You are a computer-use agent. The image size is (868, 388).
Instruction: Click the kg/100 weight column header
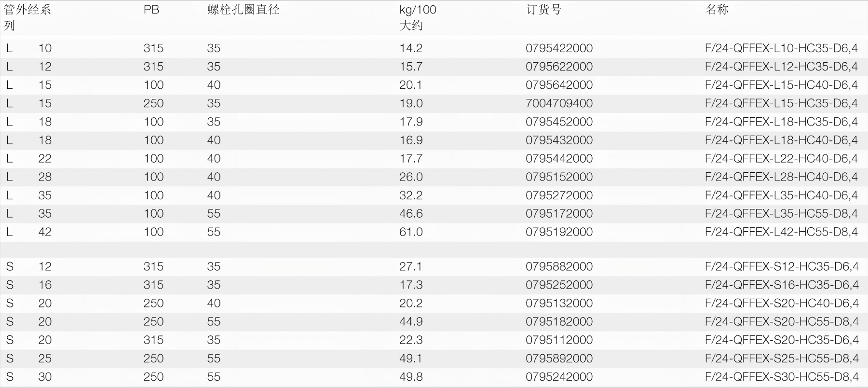tap(418, 10)
